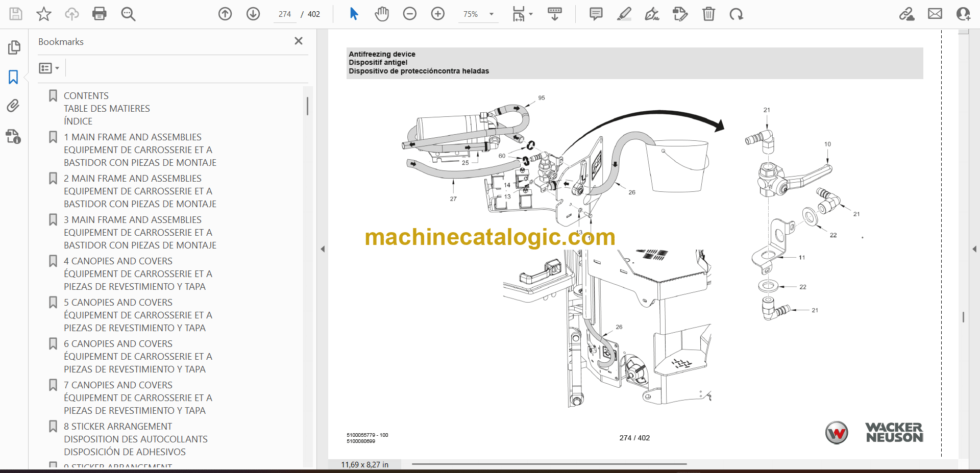Open the bookmarks options dropdown menu
980x473 pixels.
[x=49, y=68]
